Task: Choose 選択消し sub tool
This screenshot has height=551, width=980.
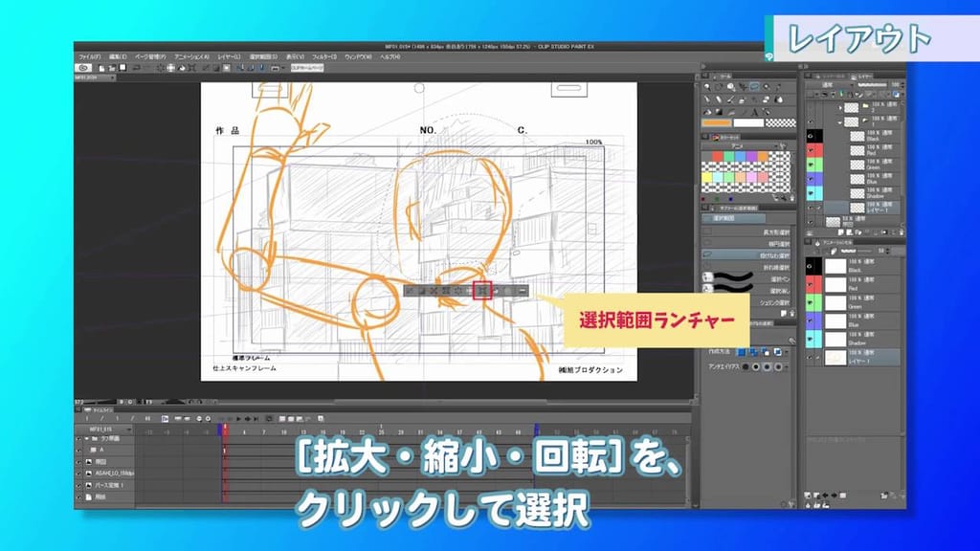Action: pyautogui.click(x=747, y=291)
